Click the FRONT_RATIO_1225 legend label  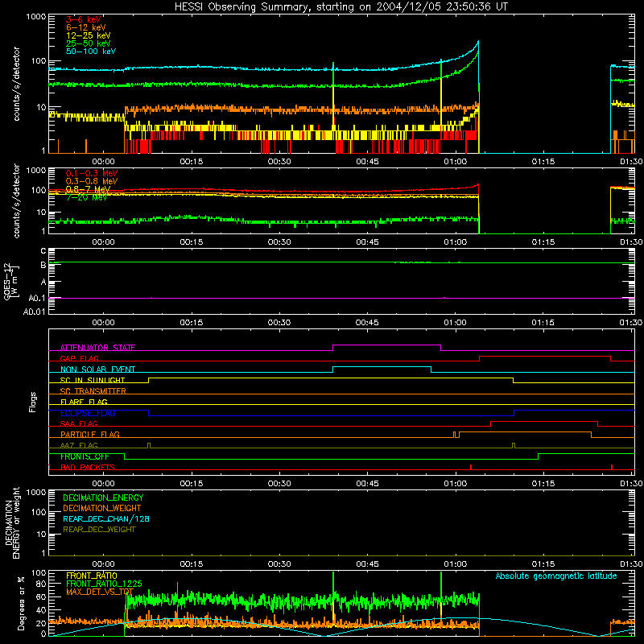click(x=104, y=584)
